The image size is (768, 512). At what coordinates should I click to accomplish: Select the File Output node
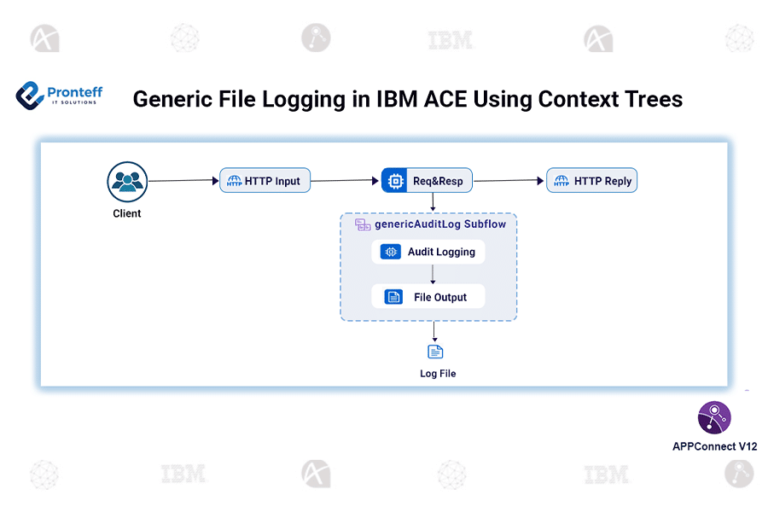coord(428,296)
